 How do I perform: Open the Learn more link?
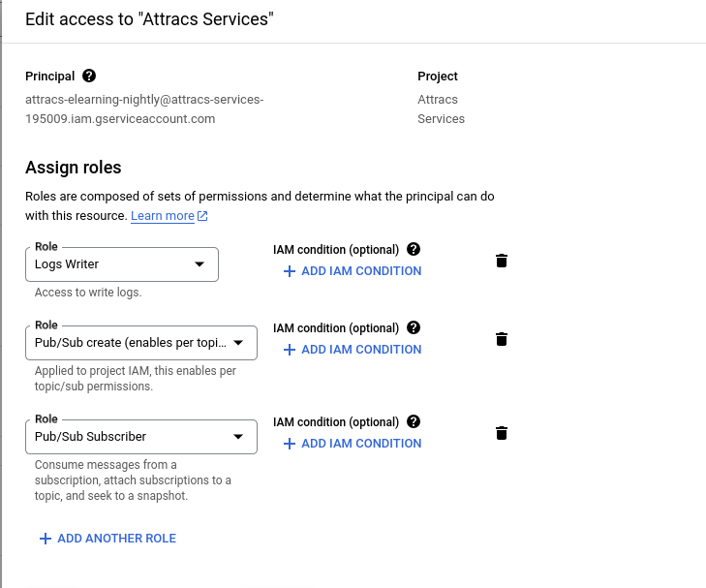click(169, 216)
